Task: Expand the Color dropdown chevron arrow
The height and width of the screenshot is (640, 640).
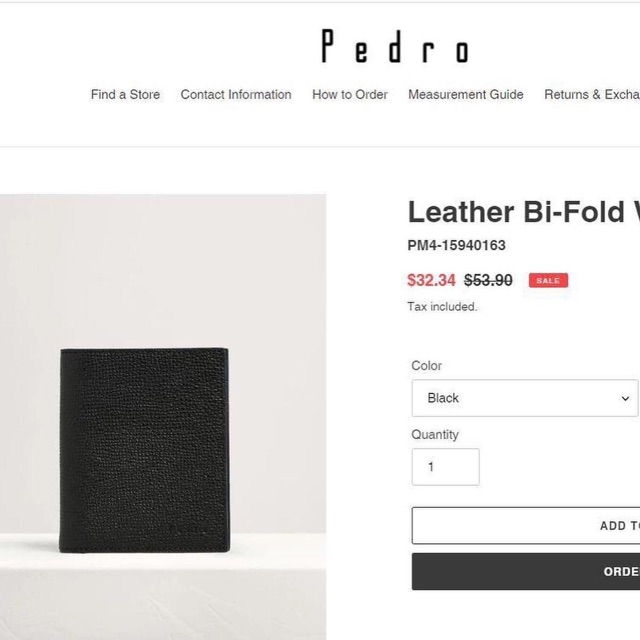Action: (x=626, y=398)
